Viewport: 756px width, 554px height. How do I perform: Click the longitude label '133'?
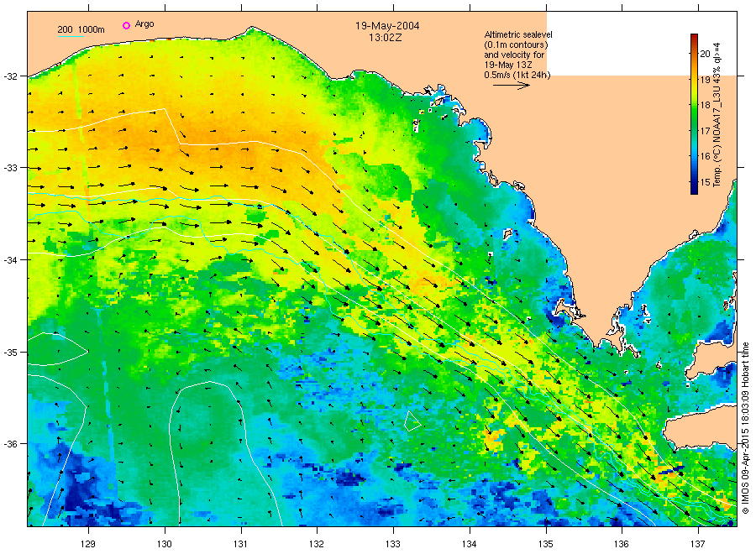click(393, 545)
